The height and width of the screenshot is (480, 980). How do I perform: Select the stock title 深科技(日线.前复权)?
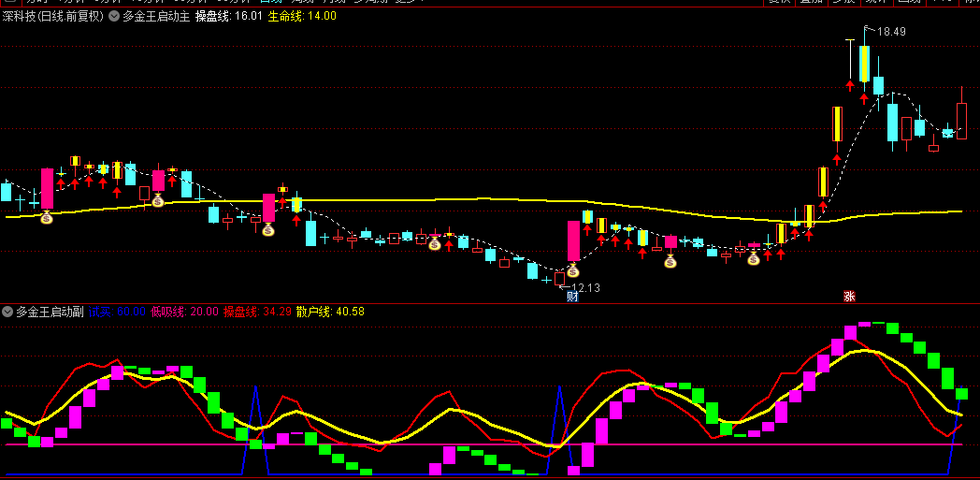pos(53,17)
